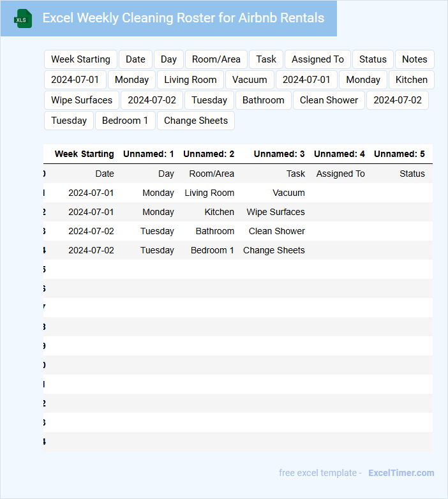Screen dimensions: 448x499
Task: Select the 'Week Starting' tag button
Action: [80, 59]
